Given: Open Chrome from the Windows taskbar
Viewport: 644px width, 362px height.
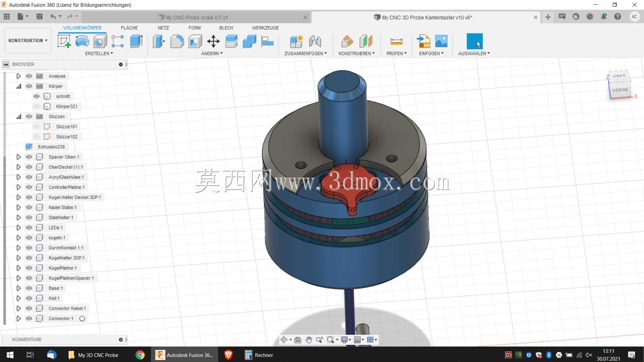Looking at the screenshot, I should 140,355.
